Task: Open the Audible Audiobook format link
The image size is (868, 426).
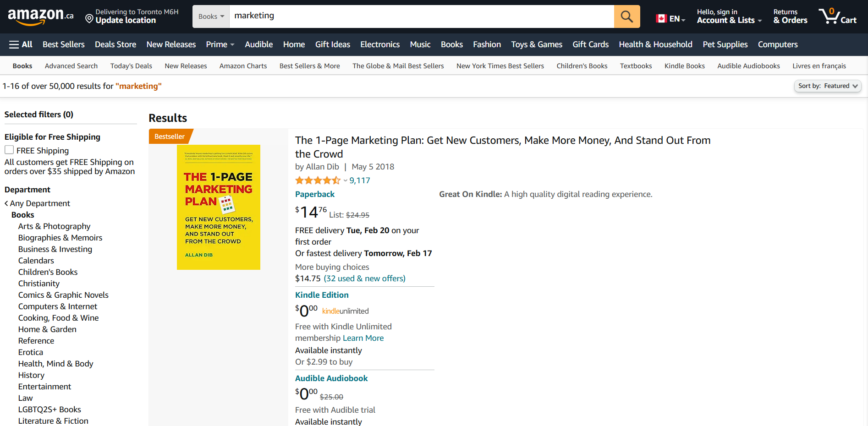Action: point(331,378)
